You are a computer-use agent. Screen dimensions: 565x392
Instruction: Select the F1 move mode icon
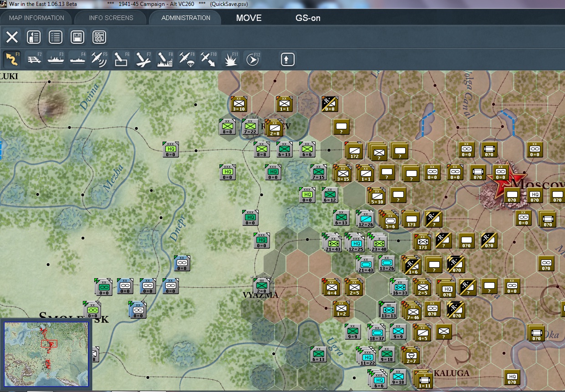12,59
